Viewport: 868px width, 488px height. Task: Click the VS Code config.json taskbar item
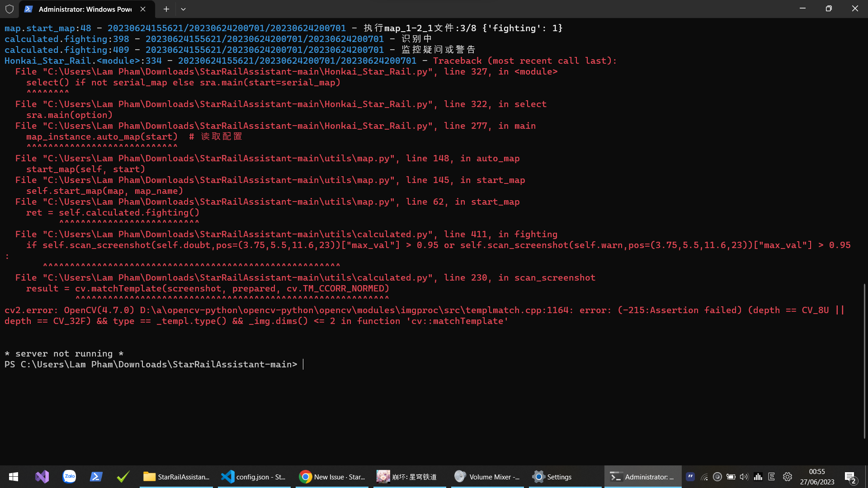tap(254, 476)
